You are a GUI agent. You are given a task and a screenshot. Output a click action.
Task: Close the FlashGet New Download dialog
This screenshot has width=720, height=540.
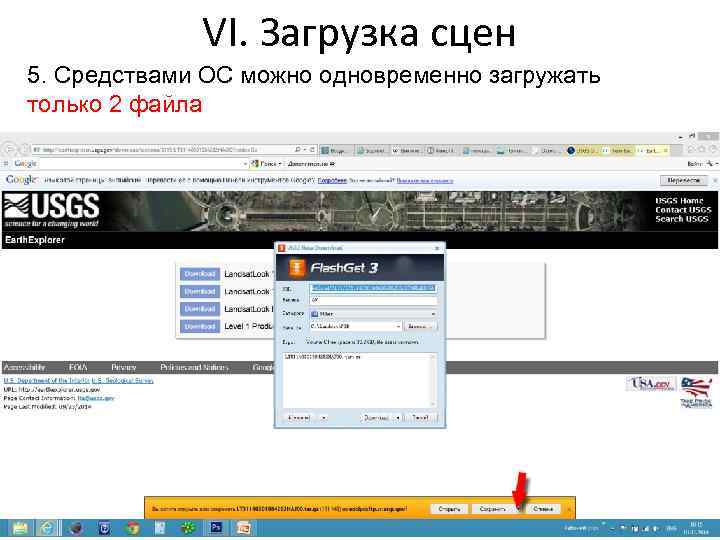tap(437, 248)
